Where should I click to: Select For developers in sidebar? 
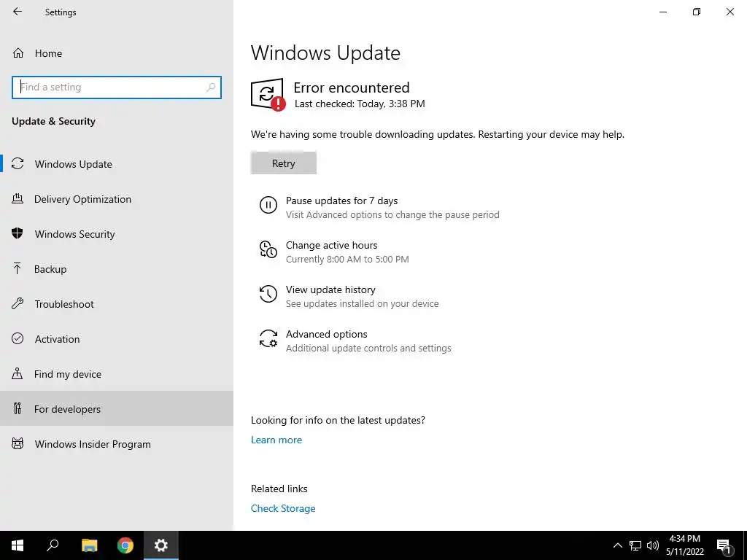point(117,408)
